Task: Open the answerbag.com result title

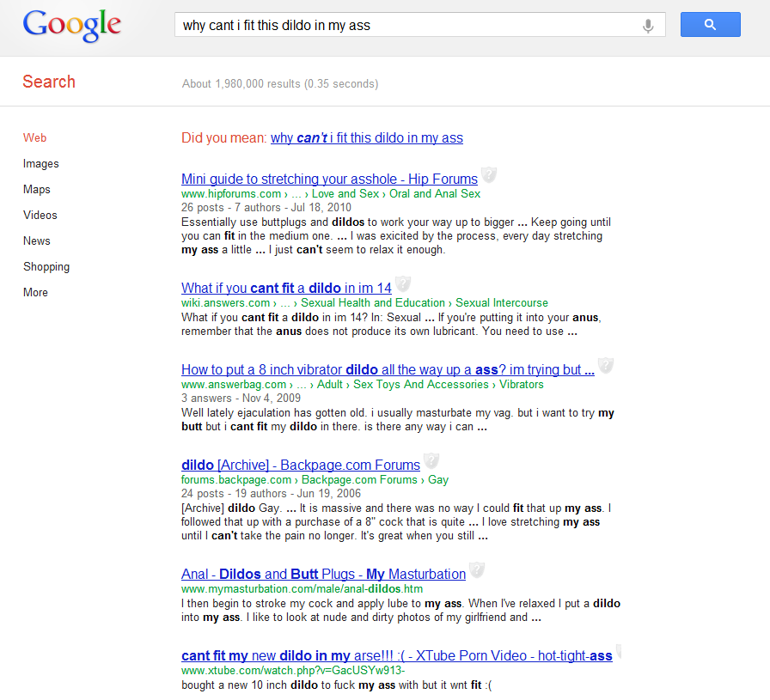Action: 388,369
